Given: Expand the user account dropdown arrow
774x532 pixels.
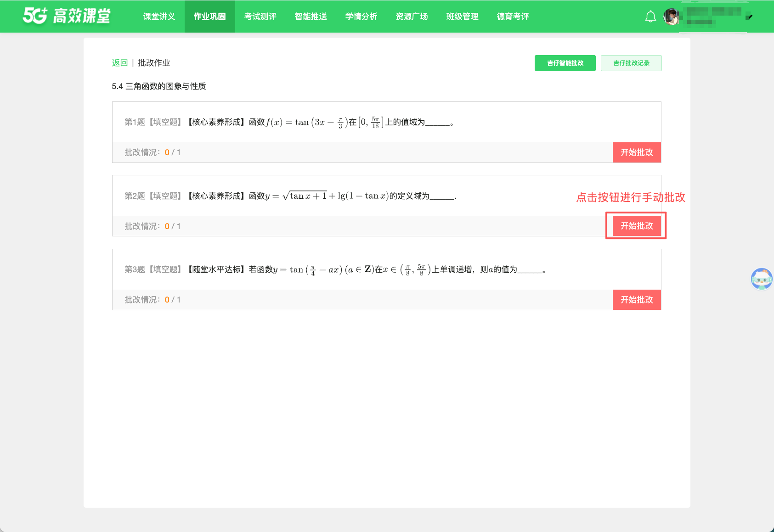Looking at the screenshot, I should point(749,17).
